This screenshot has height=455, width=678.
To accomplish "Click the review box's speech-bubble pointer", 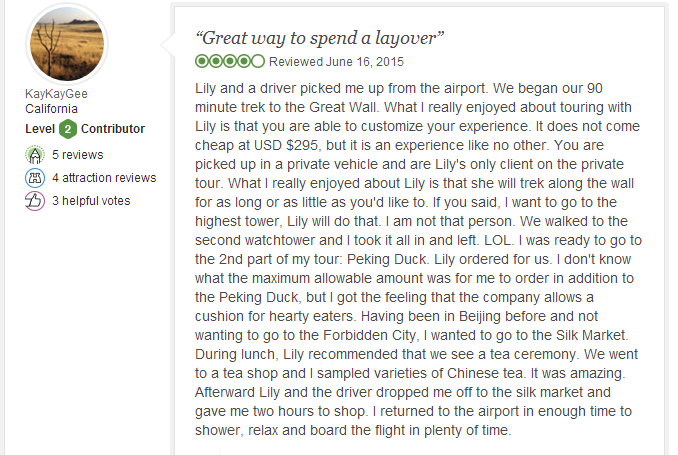I will pos(168,44).
